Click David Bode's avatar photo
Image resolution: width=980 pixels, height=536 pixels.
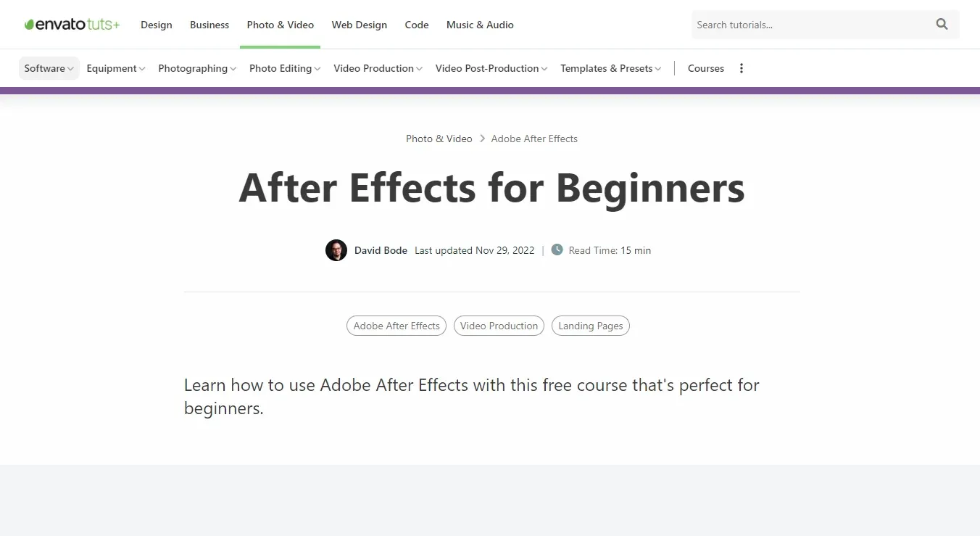[x=336, y=250]
